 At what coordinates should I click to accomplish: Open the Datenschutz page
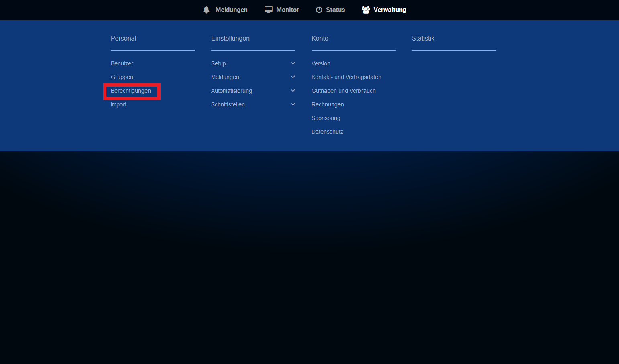(327, 132)
